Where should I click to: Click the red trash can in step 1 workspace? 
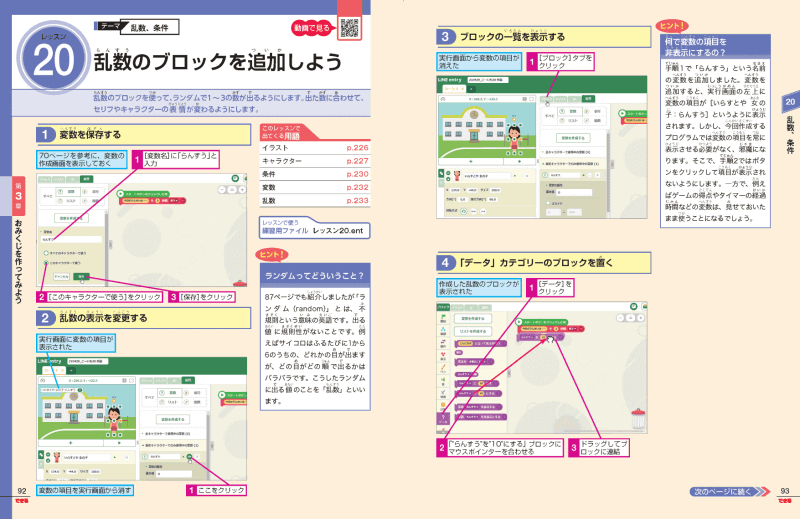tap(239, 283)
